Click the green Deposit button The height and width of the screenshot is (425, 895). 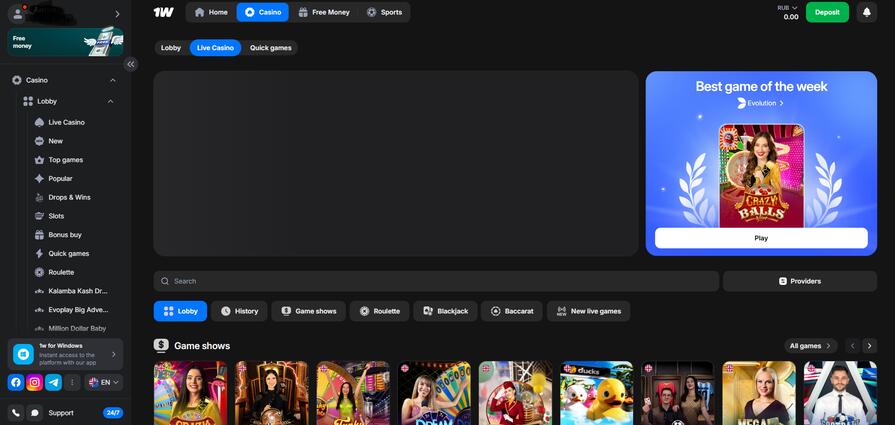point(827,12)
